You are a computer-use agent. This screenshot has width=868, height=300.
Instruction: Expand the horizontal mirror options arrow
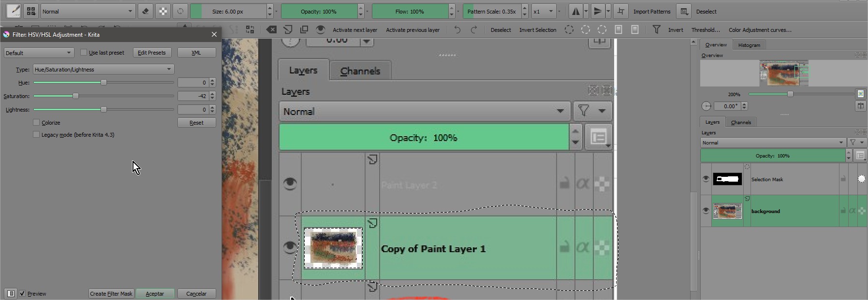click(x=586, y=11)
